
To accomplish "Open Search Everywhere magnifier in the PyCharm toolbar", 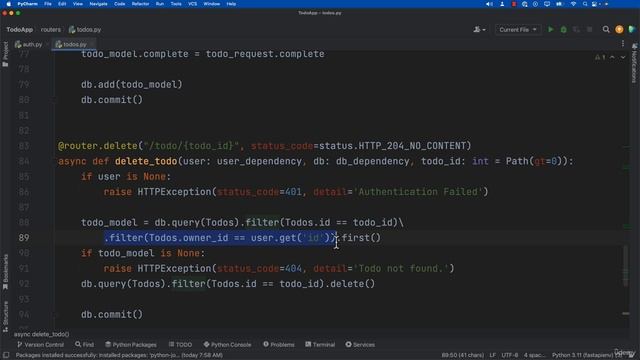I will point(606,29).
